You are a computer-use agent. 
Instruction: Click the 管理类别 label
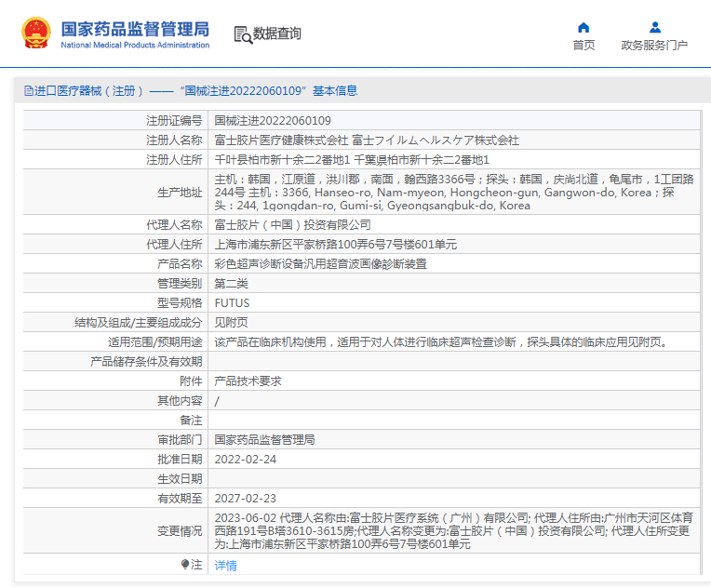coord(180,284)
